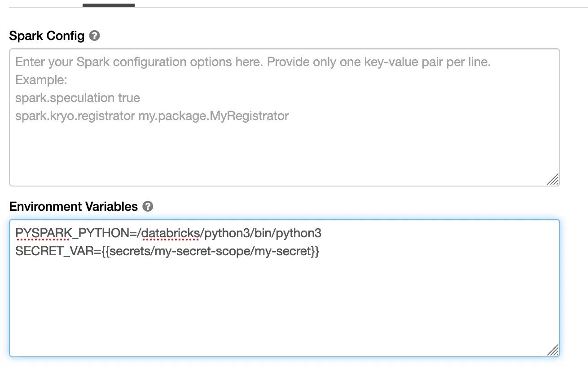
Task: Click the Spark Config help question-mark icon
Action: pyautogui.click(x=94, y=36)
